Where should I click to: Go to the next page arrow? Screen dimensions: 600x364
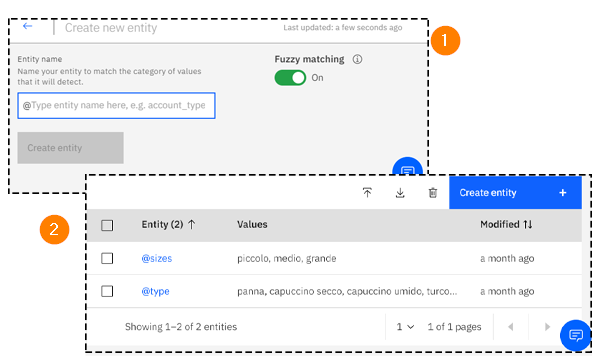point(547,327)
